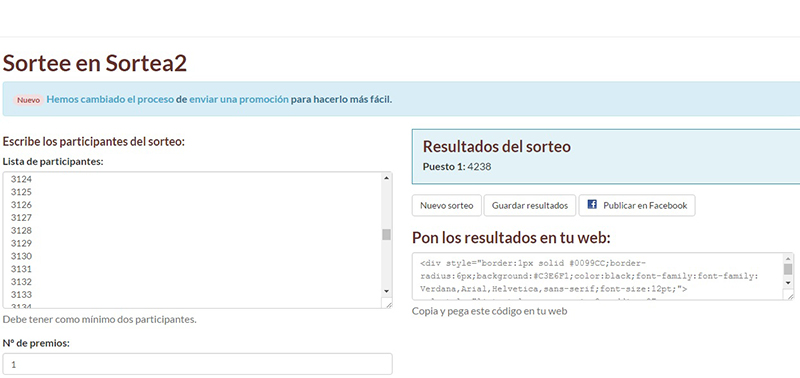The width and height of the screenshot is (800, 378).
Task: Click the Nº de premios input field
Action: click(197, 364)
